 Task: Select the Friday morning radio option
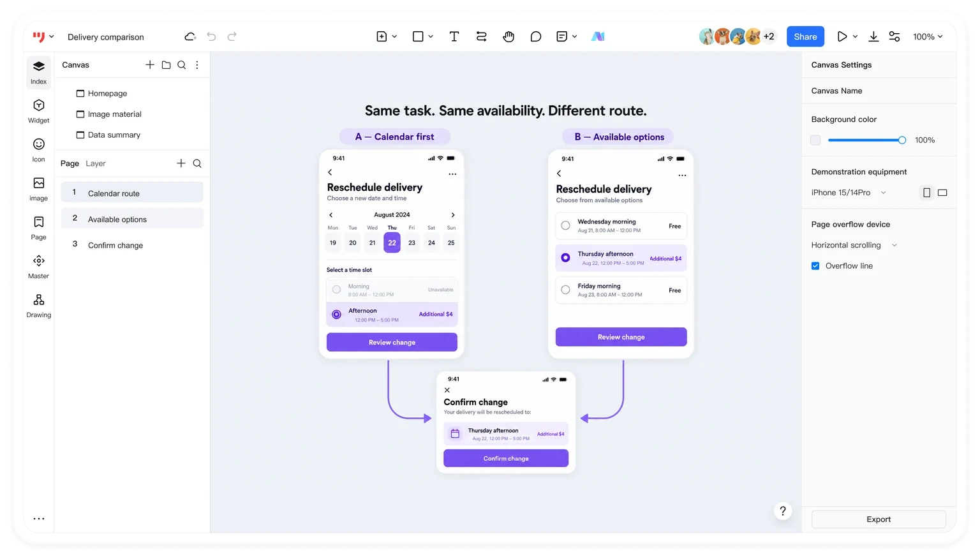point(565,290)
